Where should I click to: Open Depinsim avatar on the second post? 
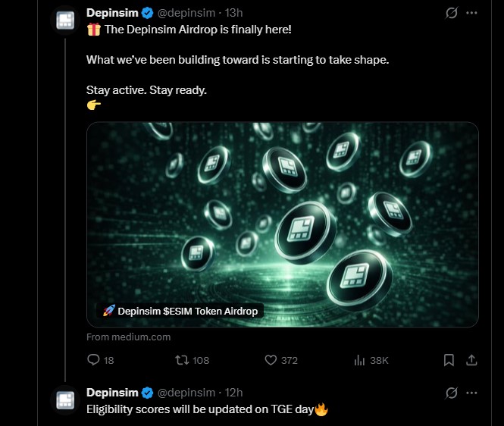(65, 400)
